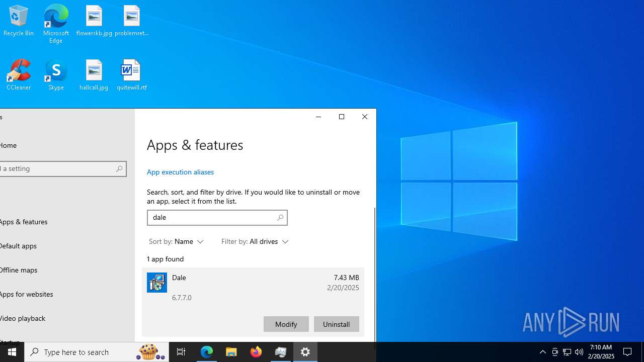Viewport: 644px width, 362px height.
Task: Click the Settings window vertical scrollbar
Action: 375,275
